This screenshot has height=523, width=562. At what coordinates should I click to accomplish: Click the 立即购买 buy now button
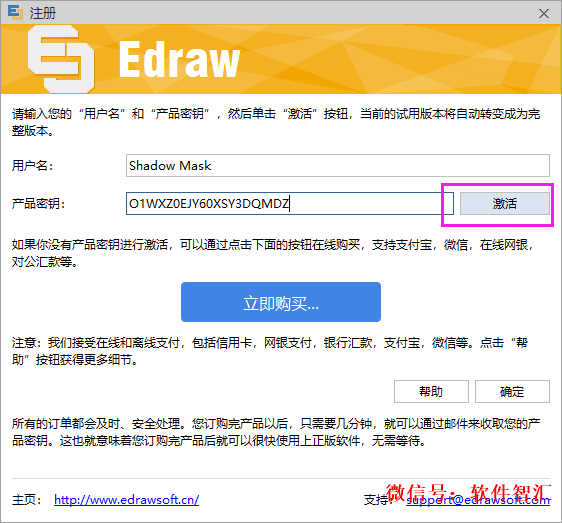(x=281, y=302)
